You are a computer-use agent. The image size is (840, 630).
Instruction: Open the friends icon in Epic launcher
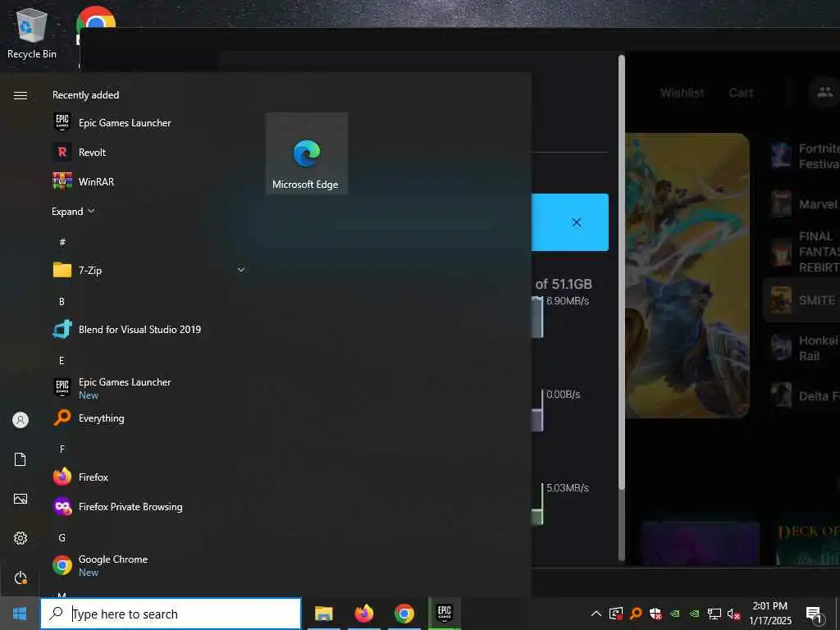(824, 92)
